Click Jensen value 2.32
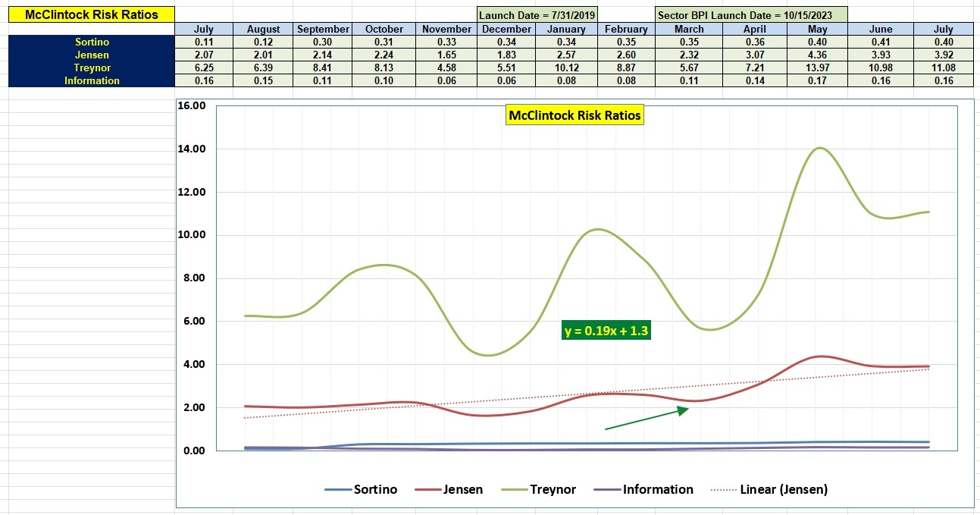 tap(689, 55)
